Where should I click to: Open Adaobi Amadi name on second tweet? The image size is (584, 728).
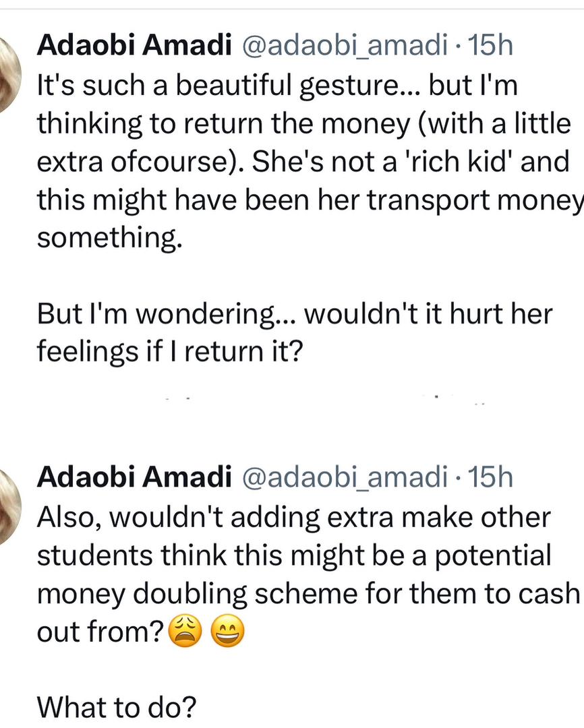pyautogui.click(x=133, y=477)
